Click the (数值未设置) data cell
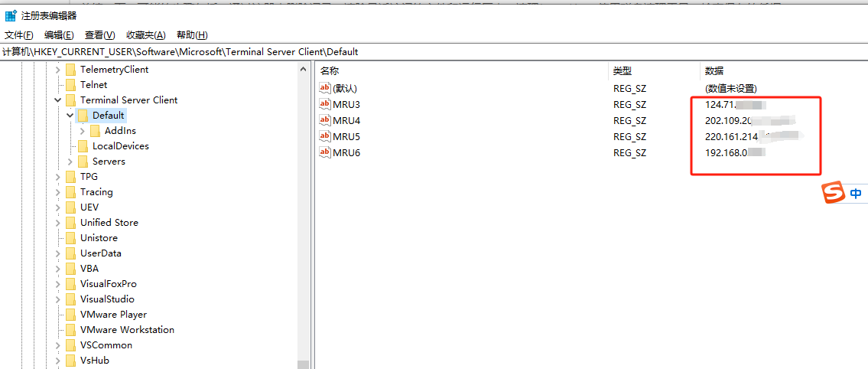Viewport: 868px width, 369px height. 730,88
